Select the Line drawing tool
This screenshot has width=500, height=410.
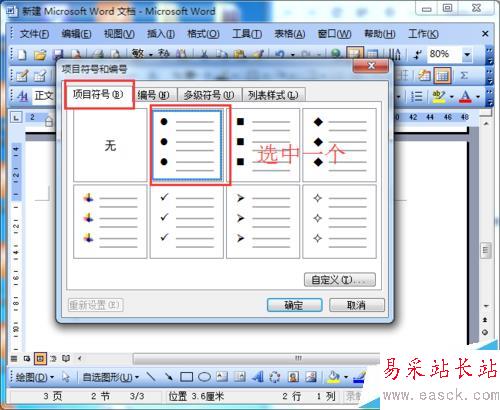click(x=151, y=377)
